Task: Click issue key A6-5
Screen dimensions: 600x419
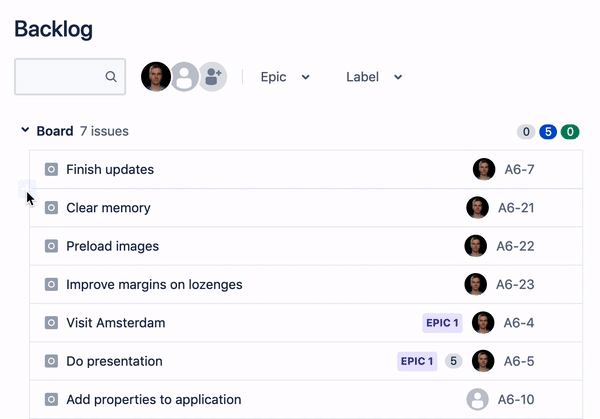Action: click(x=519, y=361)
